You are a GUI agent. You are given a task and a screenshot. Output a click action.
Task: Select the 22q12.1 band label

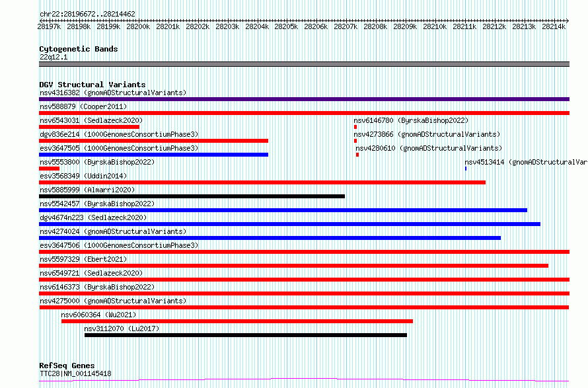54,57
